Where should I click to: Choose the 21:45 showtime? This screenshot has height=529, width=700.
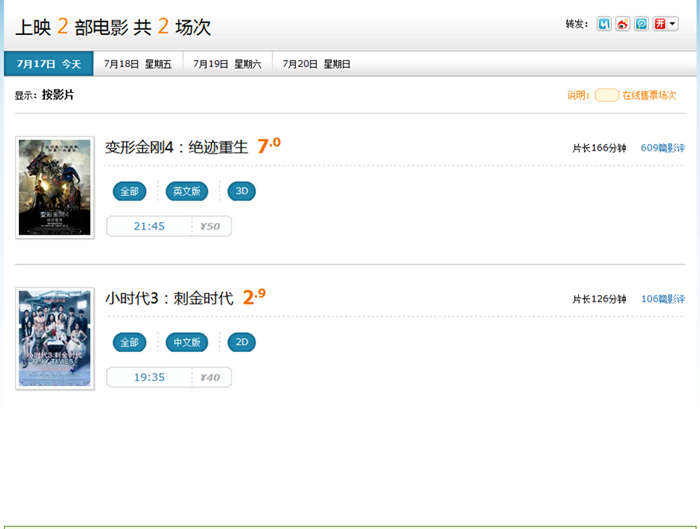[149, 226]
